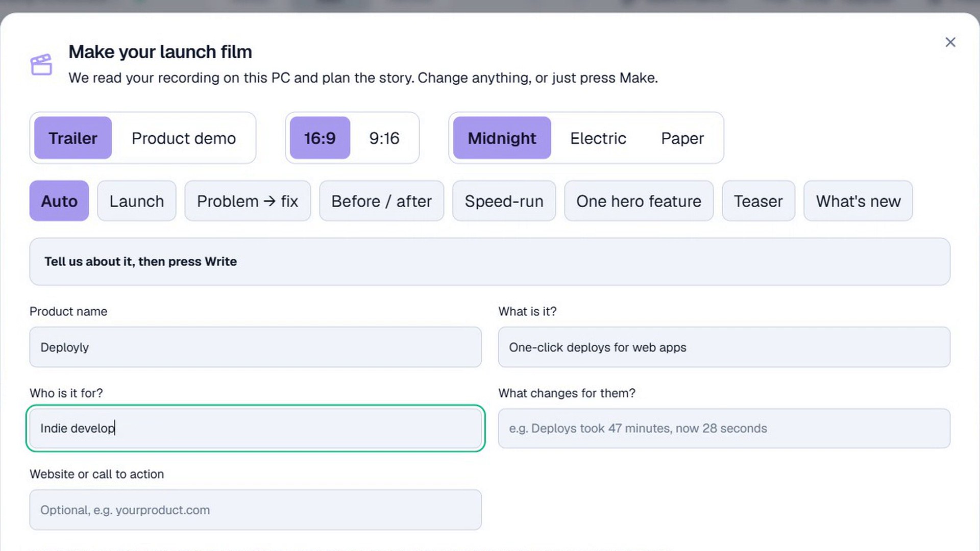Viewport: 980px width, 551px height.
Task: Pick the Before / after story style
Action: coord(382,201)
